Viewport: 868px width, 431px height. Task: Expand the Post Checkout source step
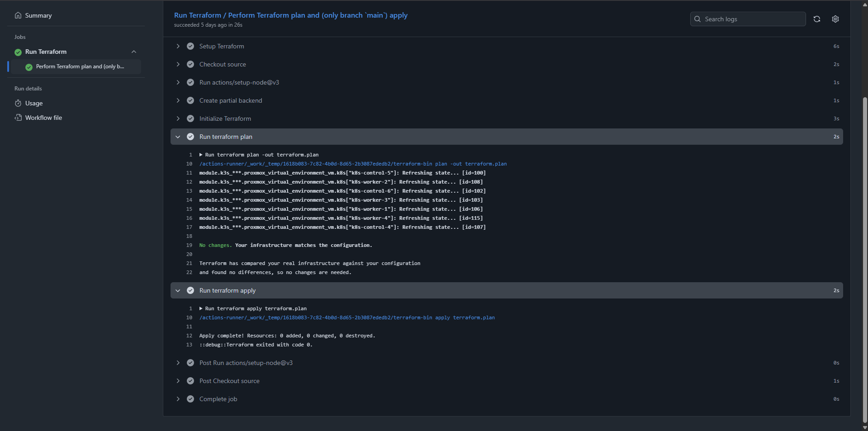178,381
